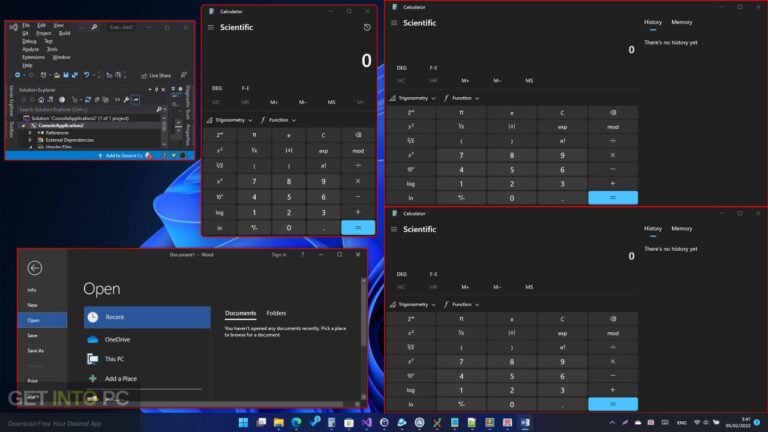Click the Live Share button in Visual Studio
Image resolution: width=768 pixels, height=432 pixels.
pyautogui.click(x=156, y=75)
